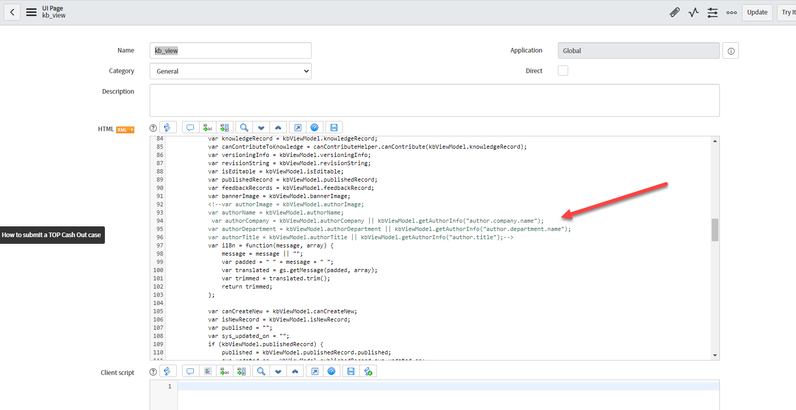Click code line 97 i18n function
Image resolution: width=796 pixels, height=410 pixels.
point(271,246)
